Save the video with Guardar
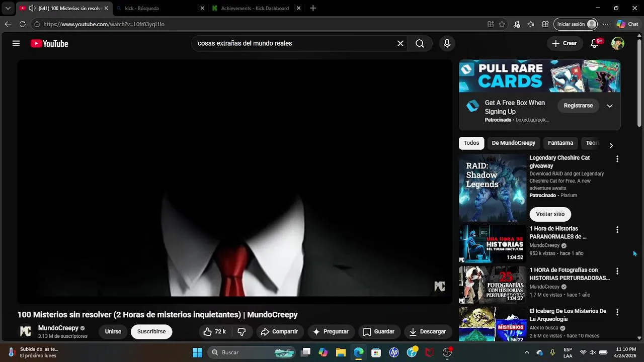The width and height of the screenshot is (644, 362). pyautogui.click(x=379, y=332)
